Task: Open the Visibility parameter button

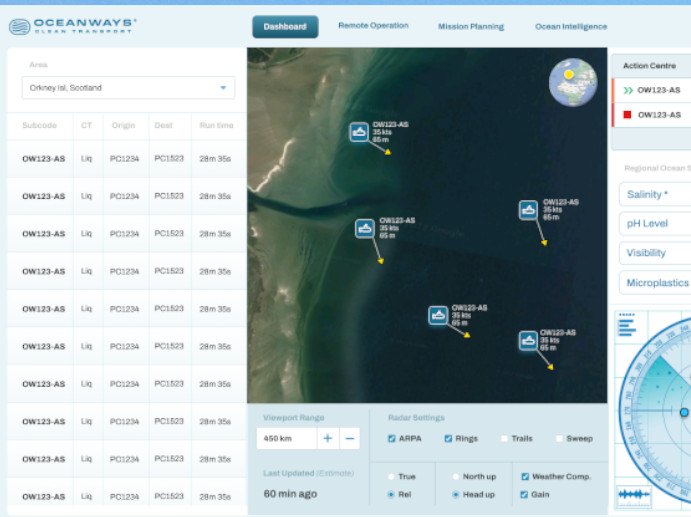Action: [x=655, y=253]
